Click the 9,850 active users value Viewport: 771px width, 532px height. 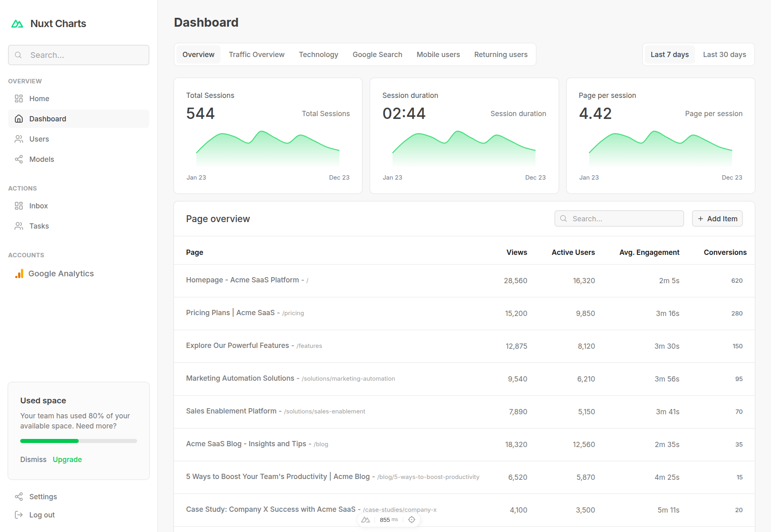(585, 314)
